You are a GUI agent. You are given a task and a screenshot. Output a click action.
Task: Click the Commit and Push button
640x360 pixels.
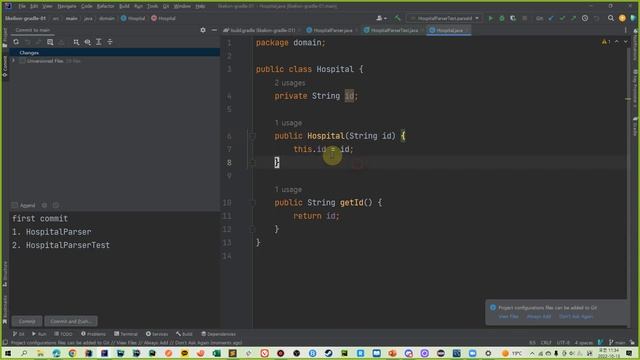pos(71,322)
